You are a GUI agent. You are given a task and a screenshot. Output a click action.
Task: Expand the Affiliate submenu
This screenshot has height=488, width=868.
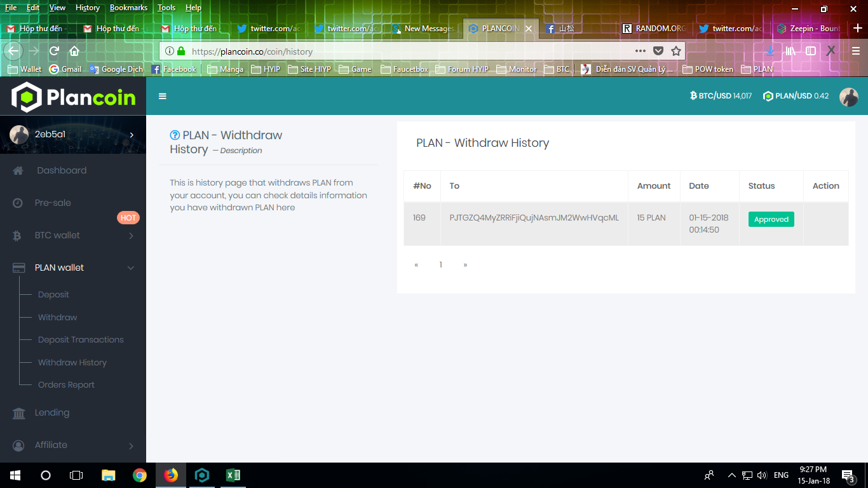tap(73, 445)
